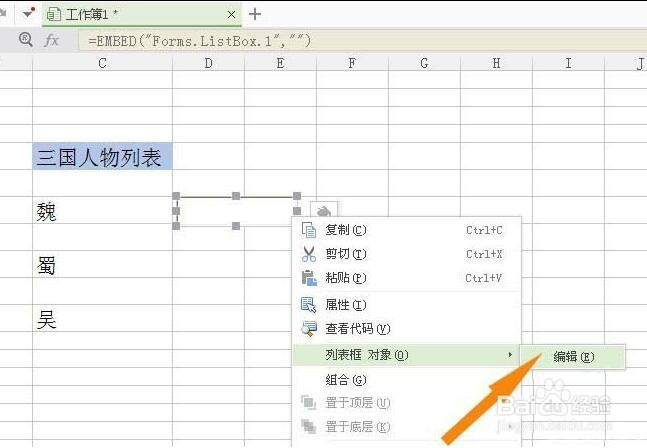
Task: Click the cell 三国人物列表
Action: coord(102,156)
